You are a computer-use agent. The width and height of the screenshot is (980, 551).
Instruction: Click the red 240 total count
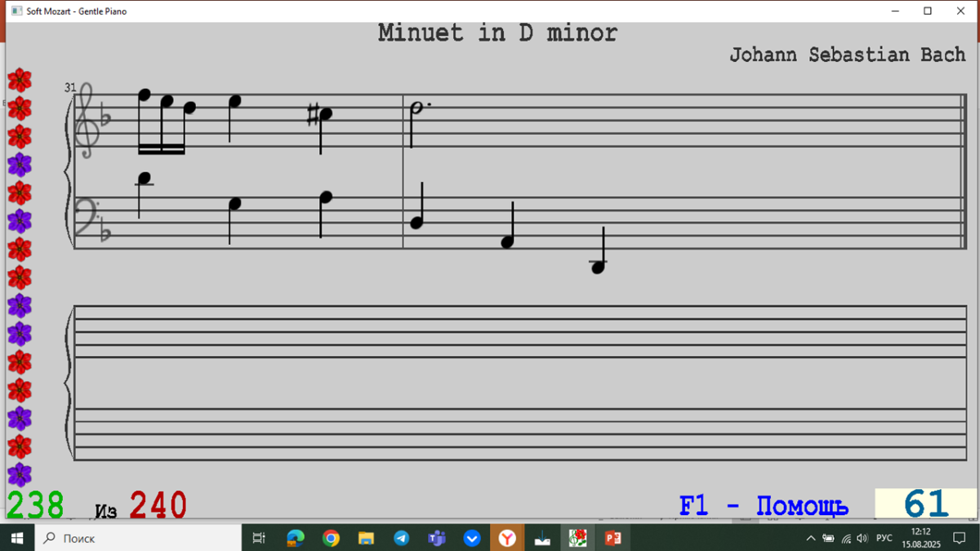click(x=158, y=505)
